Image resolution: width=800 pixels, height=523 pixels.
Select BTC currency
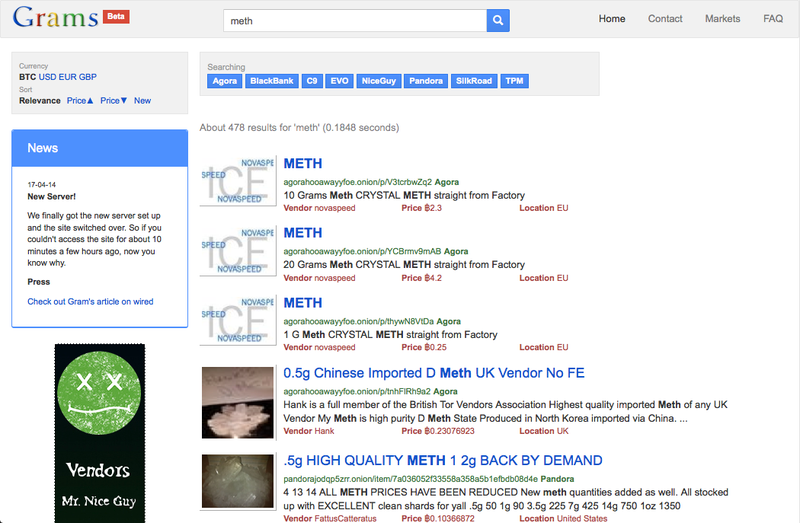(28, 77)
